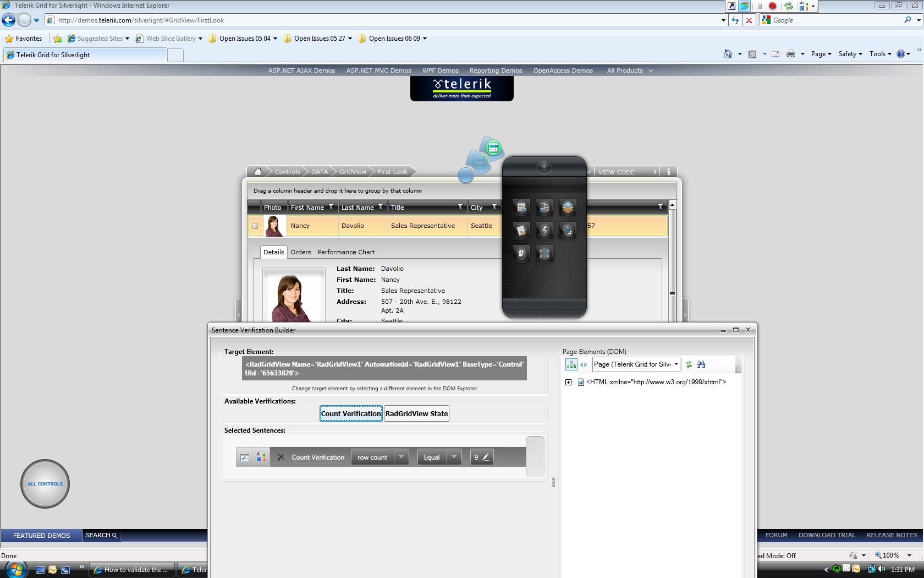
Task: Click the red record button in recording toolbar
Action: [x=772, y=6]
